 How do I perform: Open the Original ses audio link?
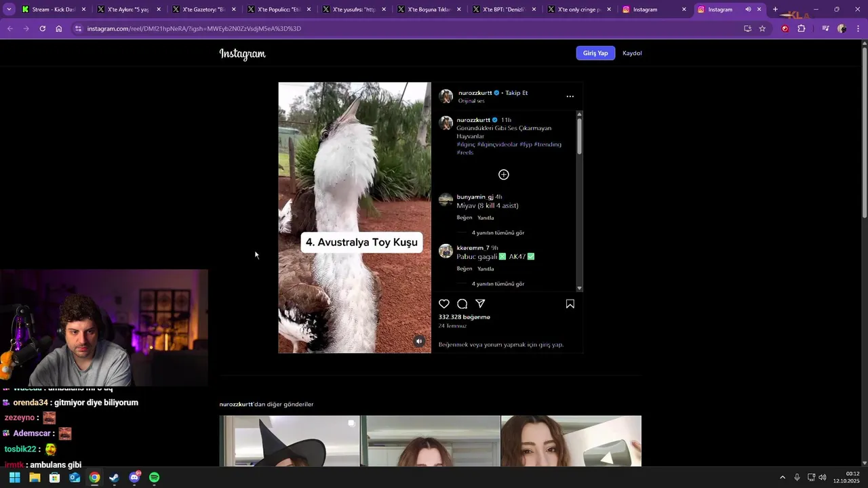tap(471, 101)
